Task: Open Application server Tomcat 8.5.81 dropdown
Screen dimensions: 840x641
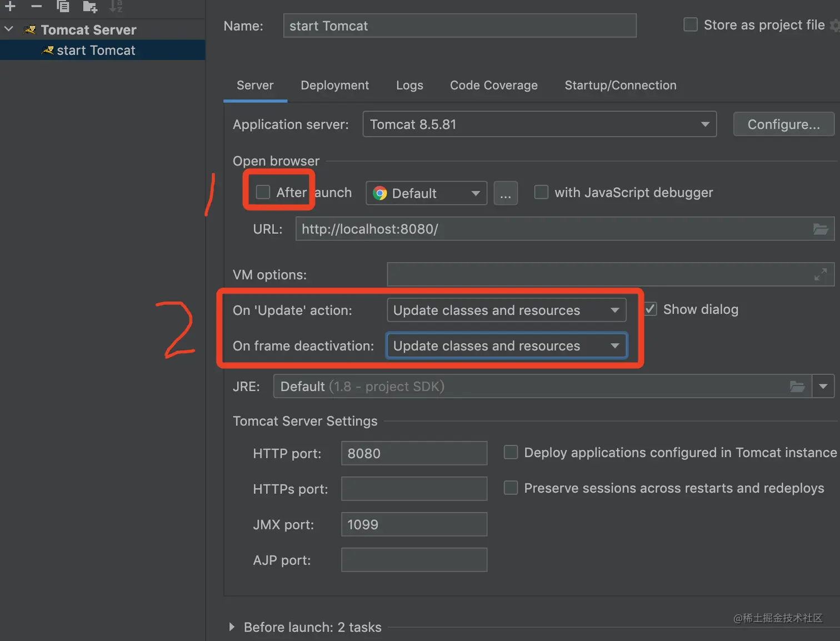Action: click(539, 124)
